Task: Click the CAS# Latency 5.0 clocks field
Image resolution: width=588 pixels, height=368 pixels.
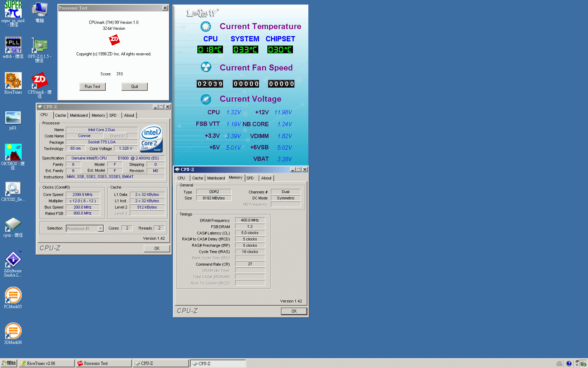Action: click(x=250, y=233)
